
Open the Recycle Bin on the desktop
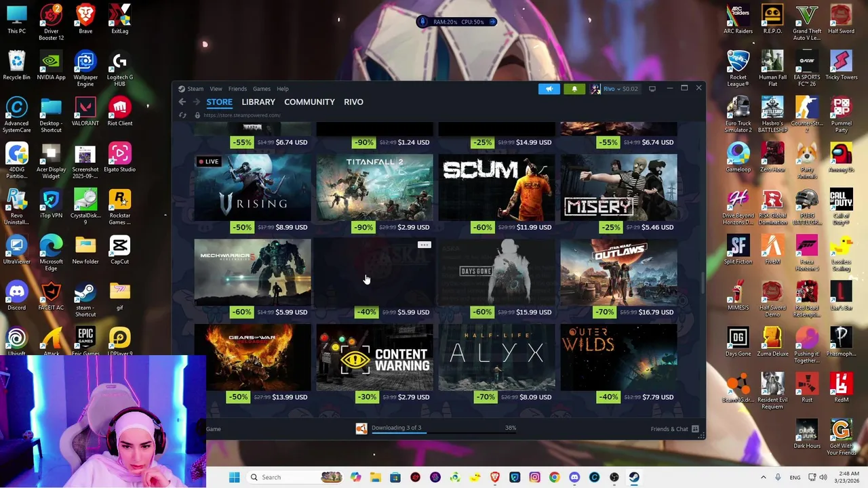17,66
